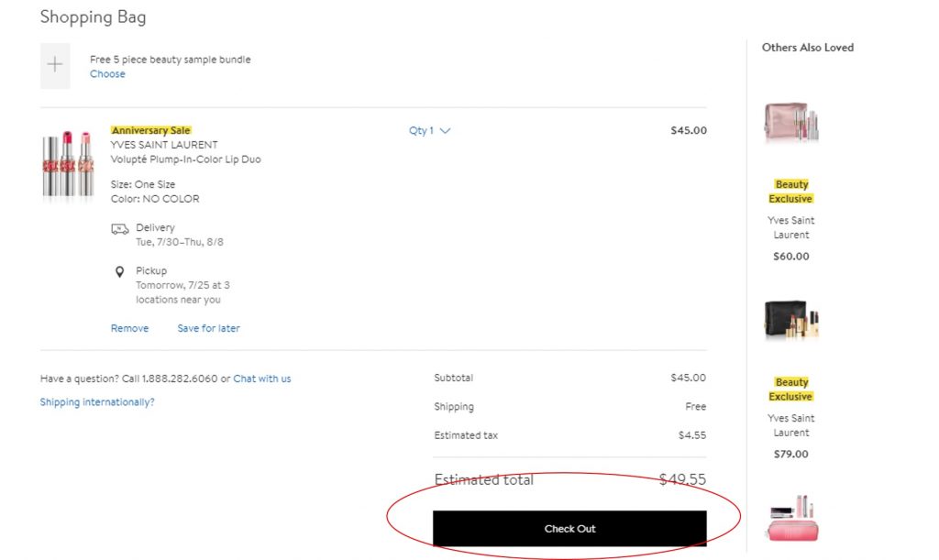Click the YSL Lip Duo product thumbnail

tap(68, 164)
